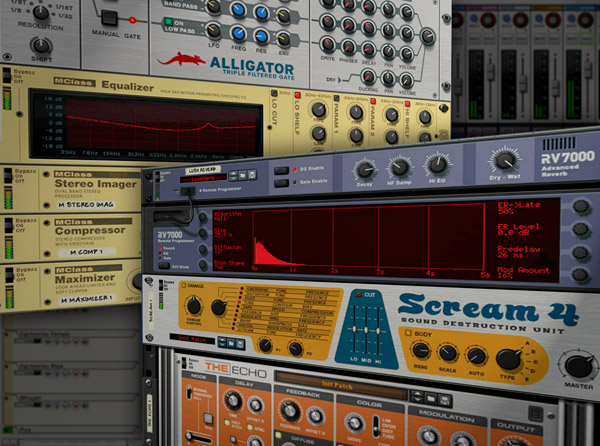Click the RV7000 Edit Mode button
Viewport: 600px width, 446px height.
pos(165,266)
